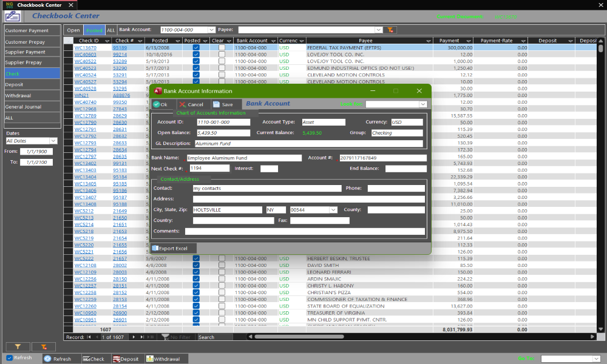Open check ID link WC12260
Screen dimensions: 607x364
point(86,306)
